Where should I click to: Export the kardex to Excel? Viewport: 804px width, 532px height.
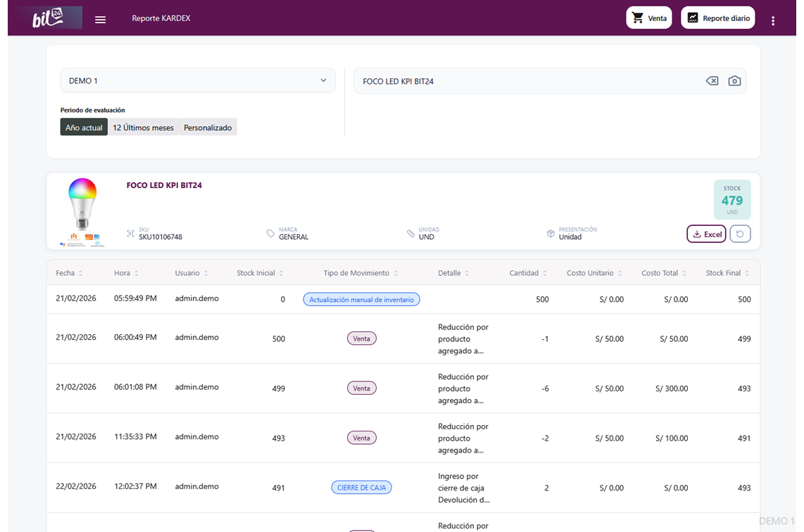point(705,234)
